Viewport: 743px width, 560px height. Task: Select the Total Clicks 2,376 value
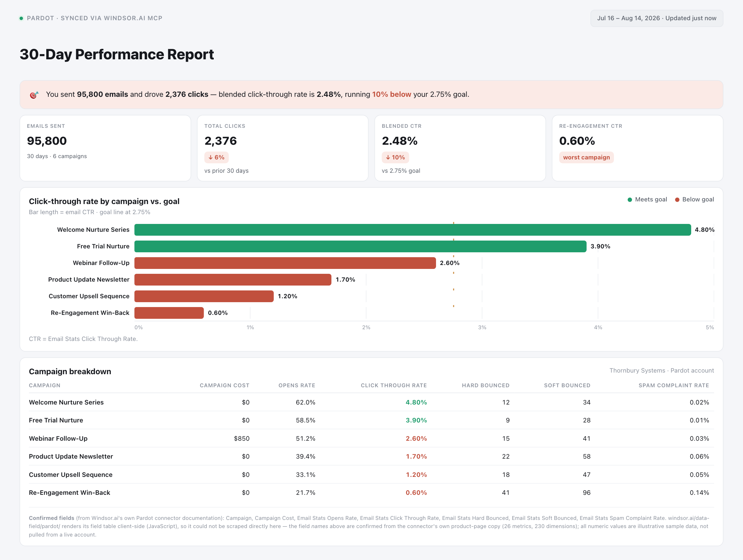(x=221, y=141)
